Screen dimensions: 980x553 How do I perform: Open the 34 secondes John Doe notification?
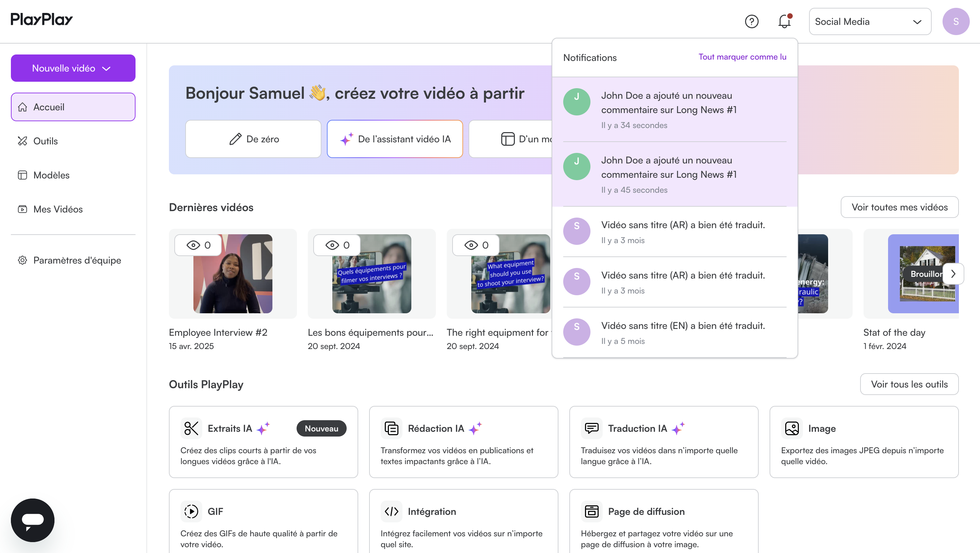pos(675,110)
